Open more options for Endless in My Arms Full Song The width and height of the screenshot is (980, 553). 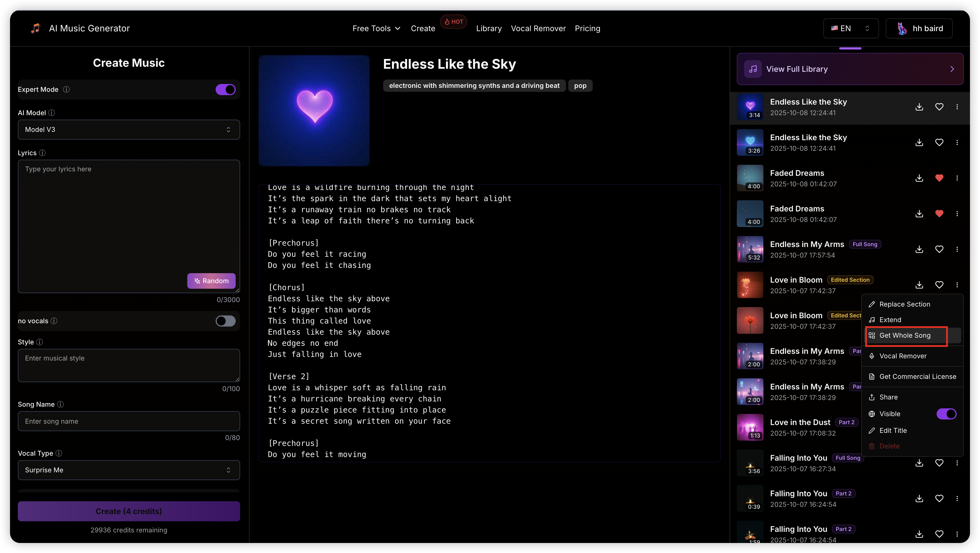tap(957, 249)
